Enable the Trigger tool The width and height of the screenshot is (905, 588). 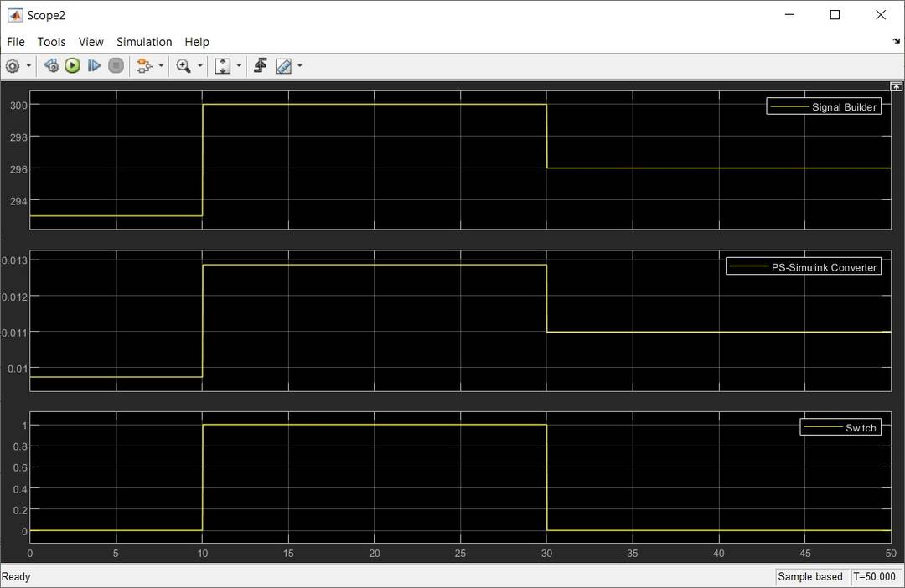tap(260, 65)
